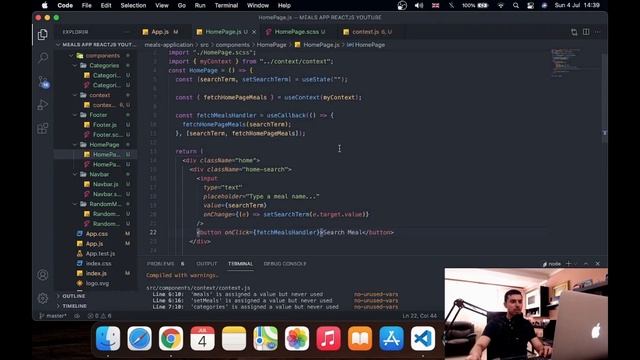
Task: Open App Store from the Dock
Action: (391, 338)
